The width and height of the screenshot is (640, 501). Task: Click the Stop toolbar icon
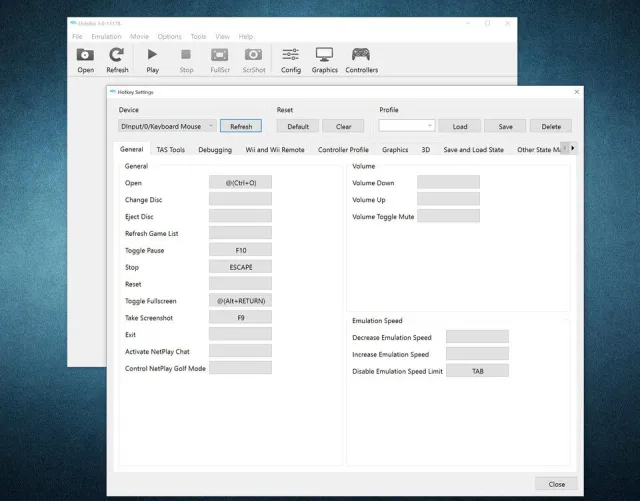click(186, 60)
